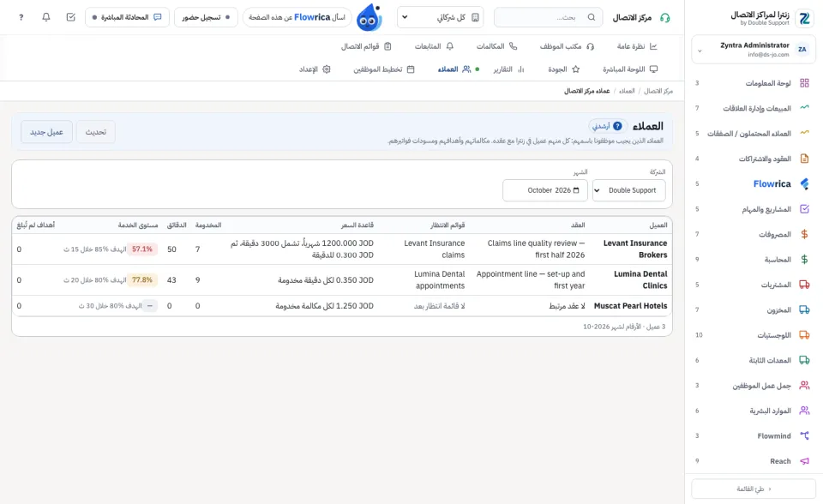Click the تسجيل حضور button
The height and width of the screenshot is (504, 823).
pos(206,17)
